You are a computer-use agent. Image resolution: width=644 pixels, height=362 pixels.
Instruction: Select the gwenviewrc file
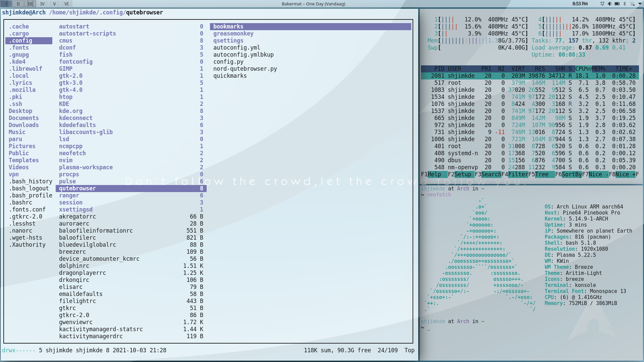[131, 322]
